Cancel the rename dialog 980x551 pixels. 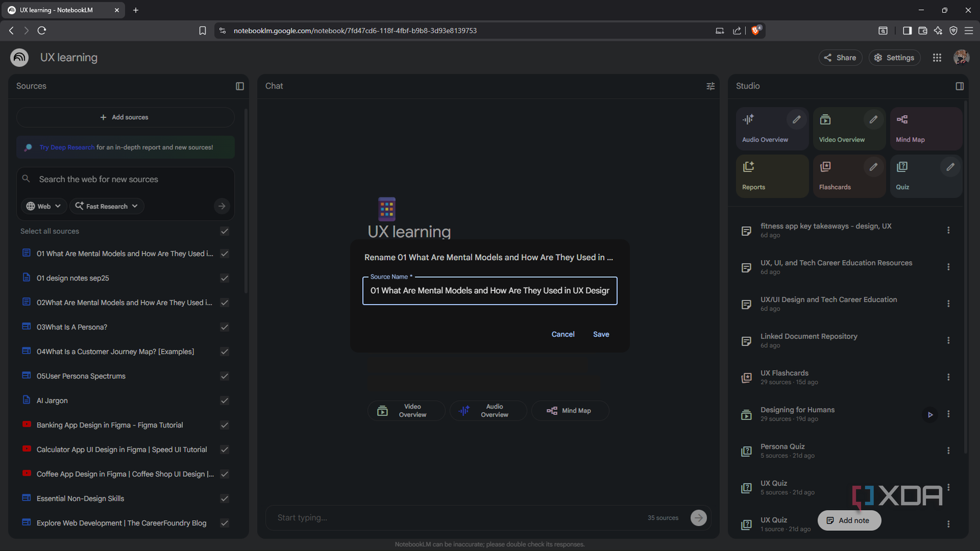click(x=563, y=334)
